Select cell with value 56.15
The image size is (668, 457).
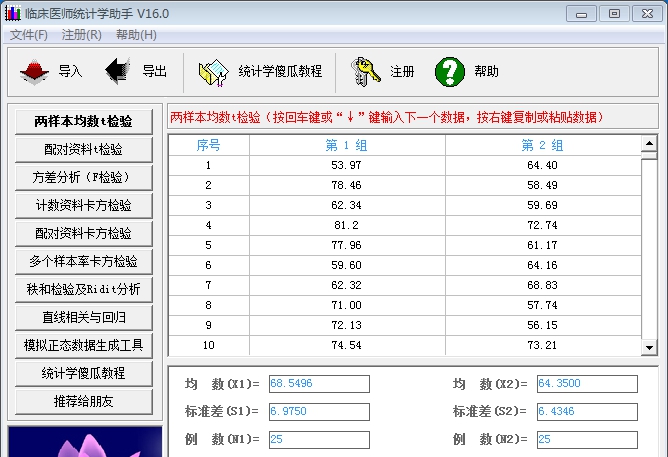click(543, 325)
